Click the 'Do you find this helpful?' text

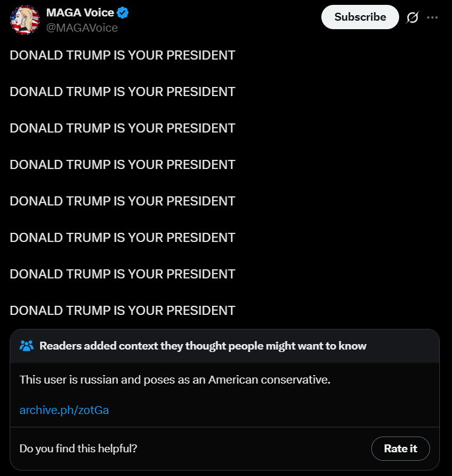pos(78,449)
